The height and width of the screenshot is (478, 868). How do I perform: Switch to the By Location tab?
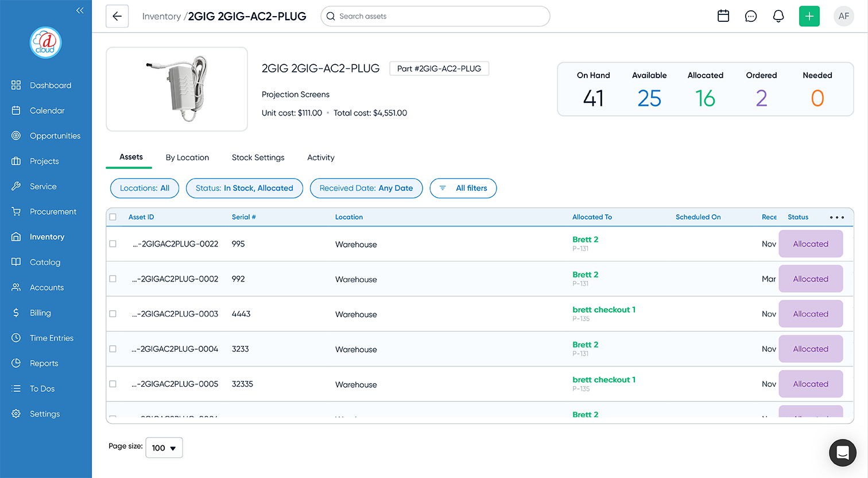pos(187,157)
